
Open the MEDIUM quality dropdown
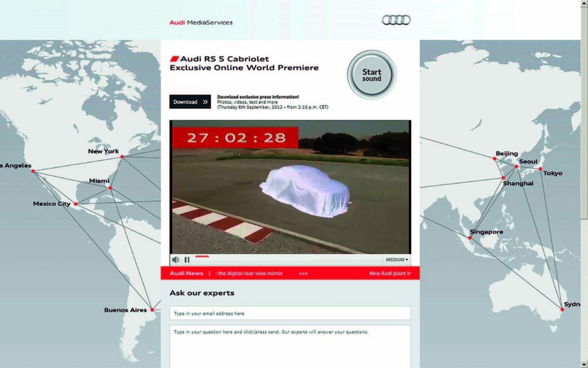coord(397,259)
